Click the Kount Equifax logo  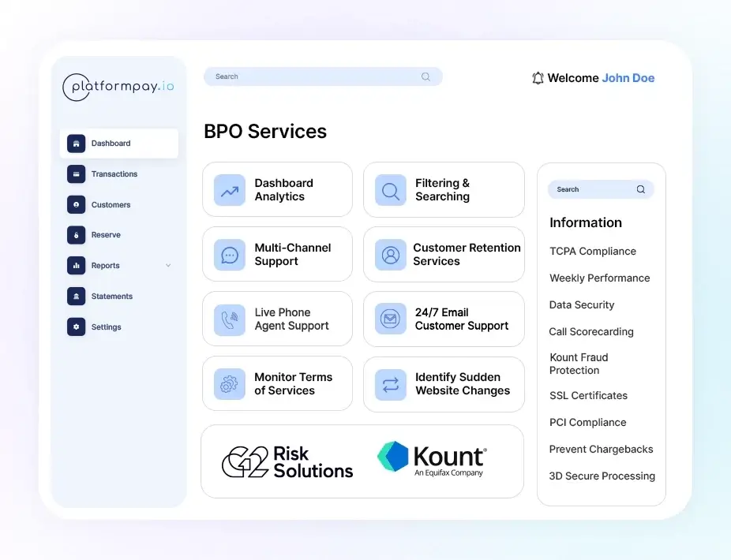point(432,458)
